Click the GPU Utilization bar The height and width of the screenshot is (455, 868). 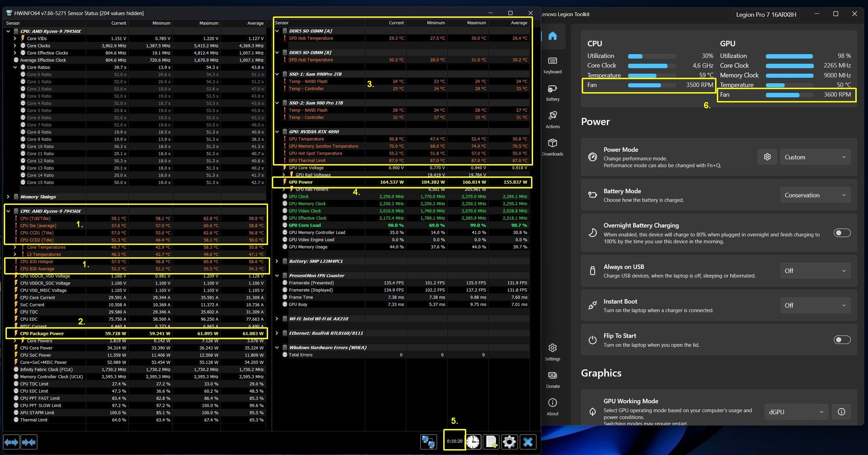tap(789, 56)
